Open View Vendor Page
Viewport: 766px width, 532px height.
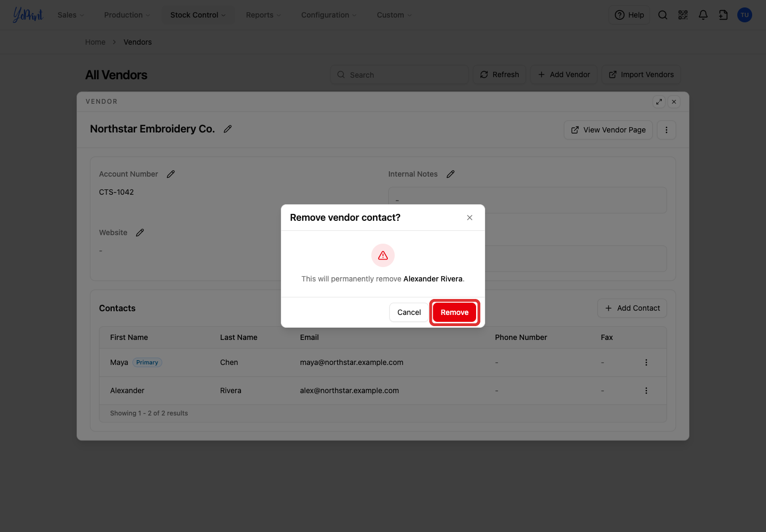pos(608,130)
